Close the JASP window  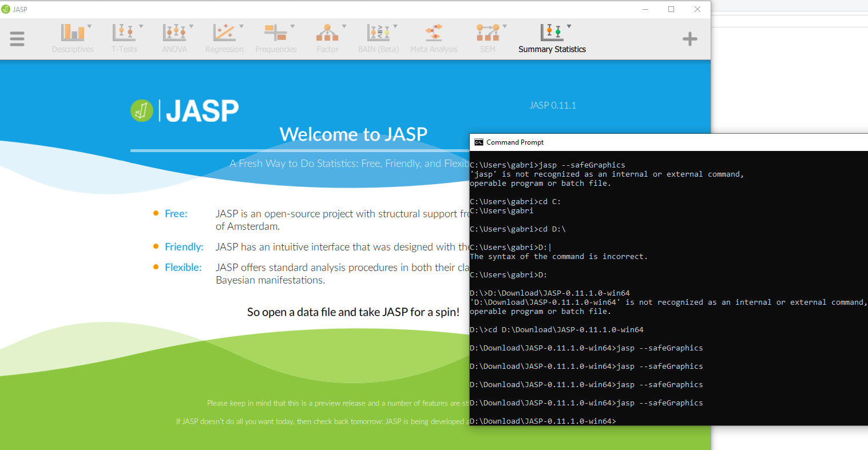click(x=697, y=9)
